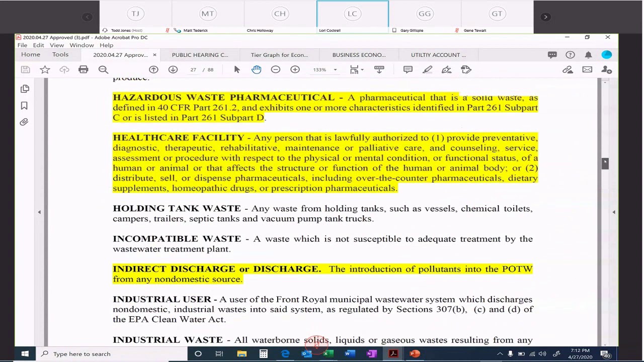Share a link to the file
This screenshot has width=644, height=362.
568,70
